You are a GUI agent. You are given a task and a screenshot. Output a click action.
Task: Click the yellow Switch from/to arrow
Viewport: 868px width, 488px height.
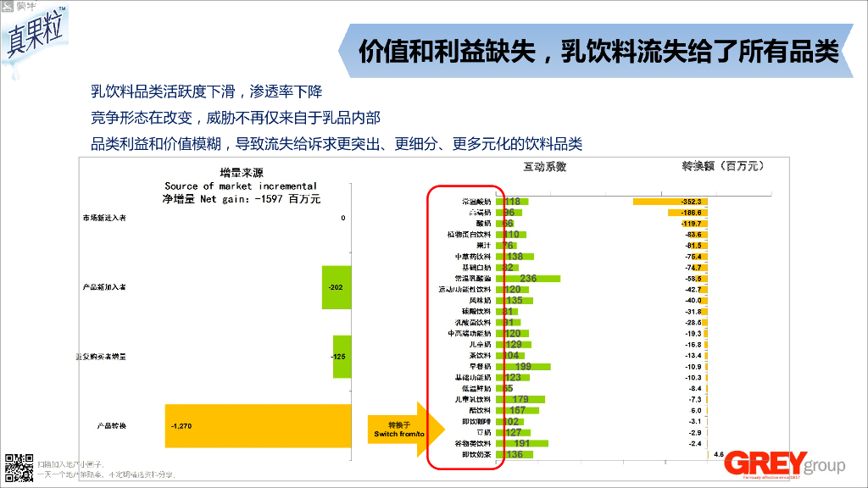pos(406,430)
